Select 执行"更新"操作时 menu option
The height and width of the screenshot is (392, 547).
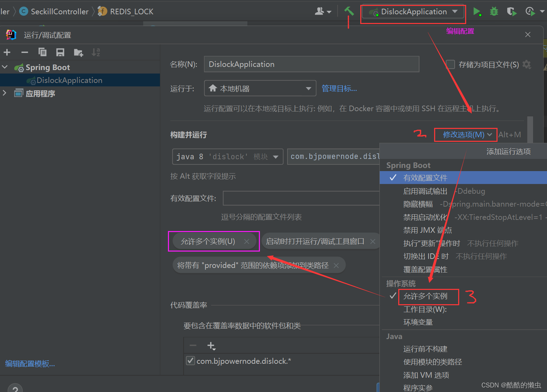pos(463,243)
